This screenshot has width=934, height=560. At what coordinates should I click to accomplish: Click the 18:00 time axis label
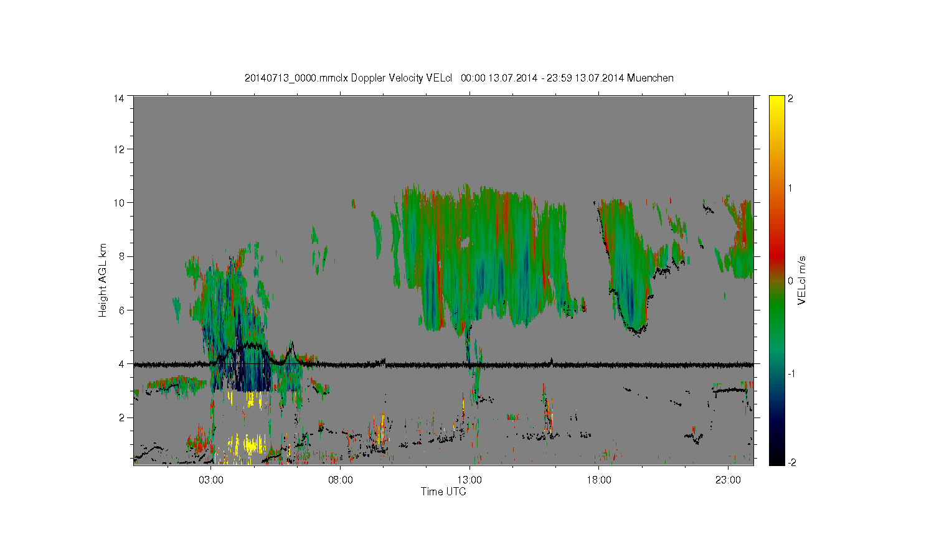[598, 480]
